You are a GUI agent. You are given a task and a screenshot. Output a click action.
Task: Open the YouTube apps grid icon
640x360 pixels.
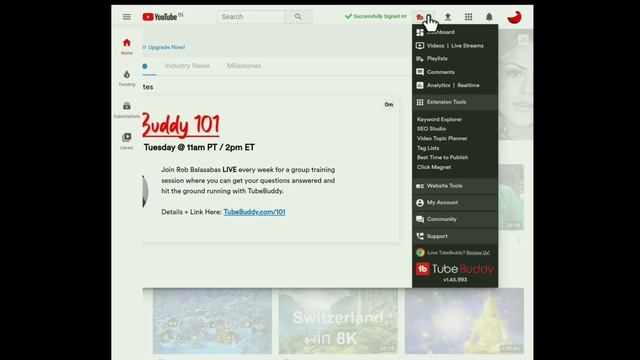[x=469, y=17]
